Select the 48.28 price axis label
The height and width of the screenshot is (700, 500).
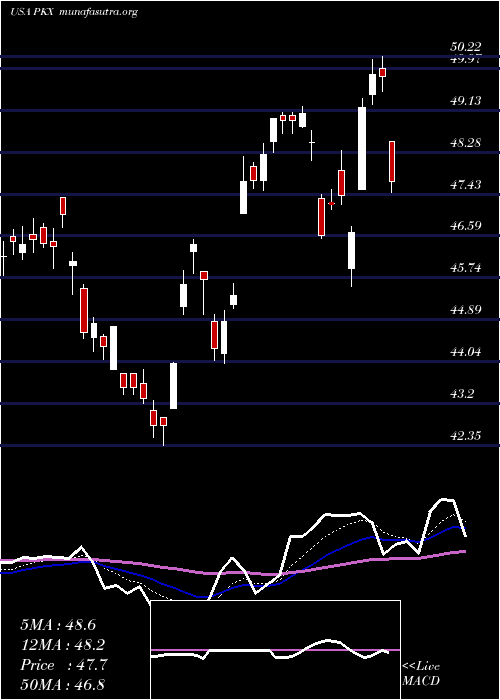[465, 143]
